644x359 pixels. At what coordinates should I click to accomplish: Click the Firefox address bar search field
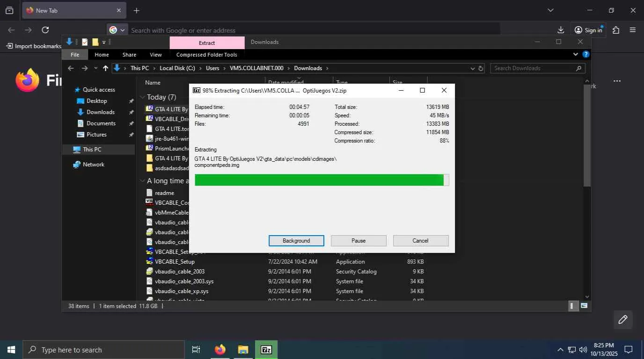314,30
